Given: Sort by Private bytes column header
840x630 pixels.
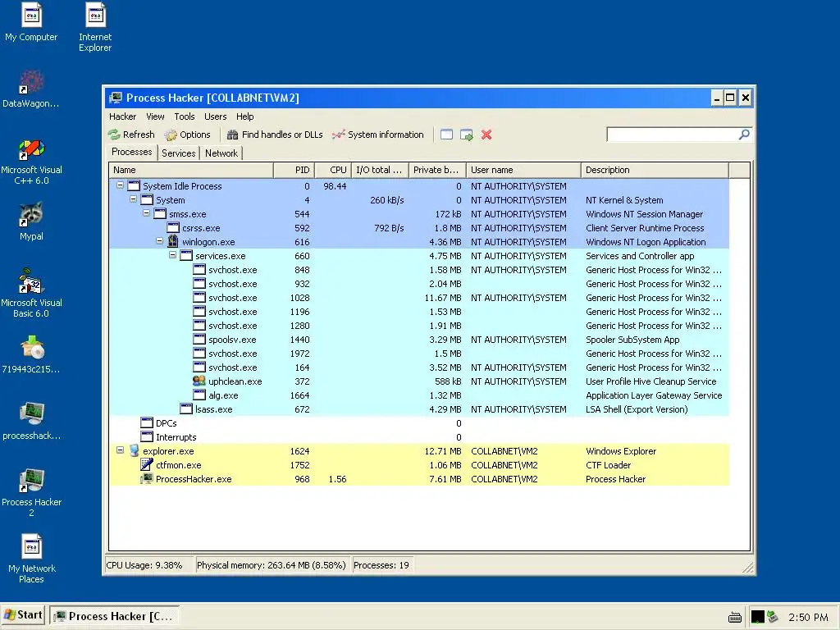Looking at the screenshot, I should click(437, 170).
